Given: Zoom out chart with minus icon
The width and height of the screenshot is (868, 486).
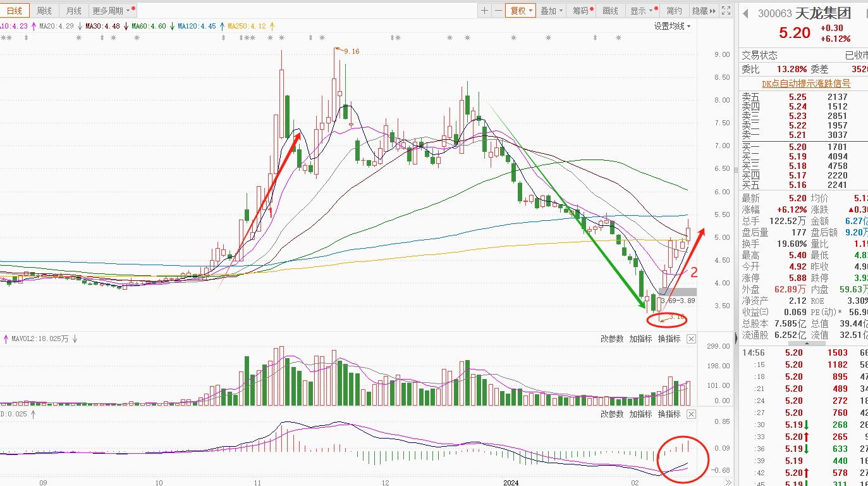Looking at the screenshot, I should coord(498,11).
